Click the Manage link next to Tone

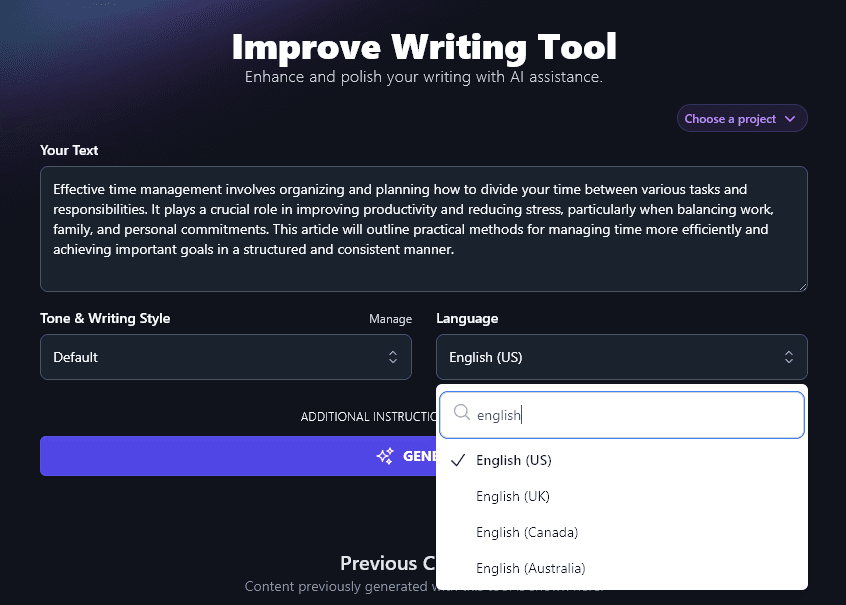click(x=390, y=318)
